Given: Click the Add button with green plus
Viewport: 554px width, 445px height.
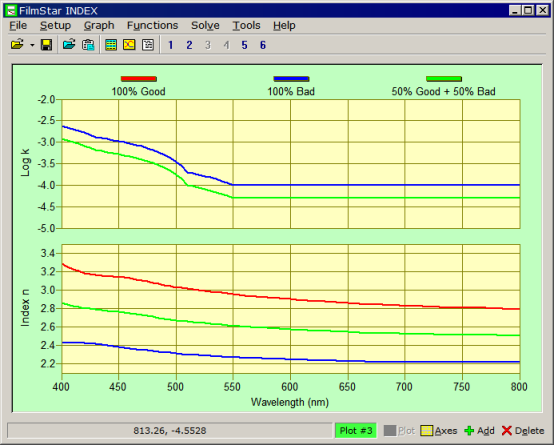Looking at the screenshot, I should (479, 431).
